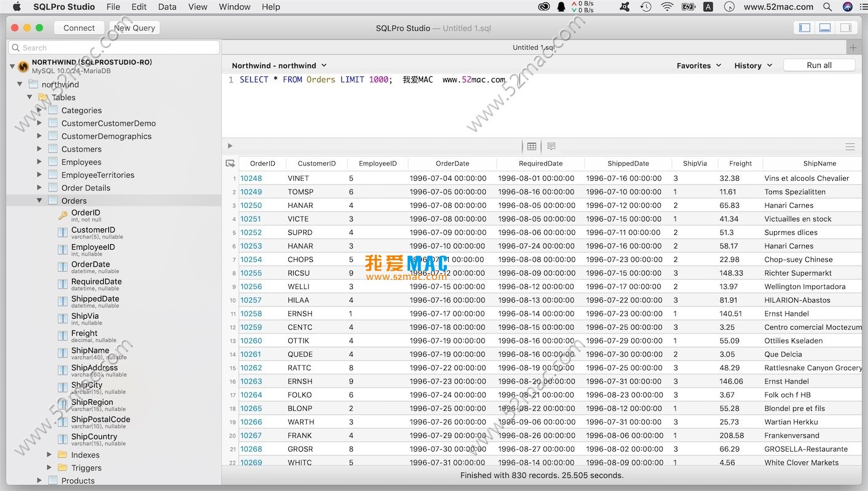Toggle the right inspector panel view

pos(846,28)
